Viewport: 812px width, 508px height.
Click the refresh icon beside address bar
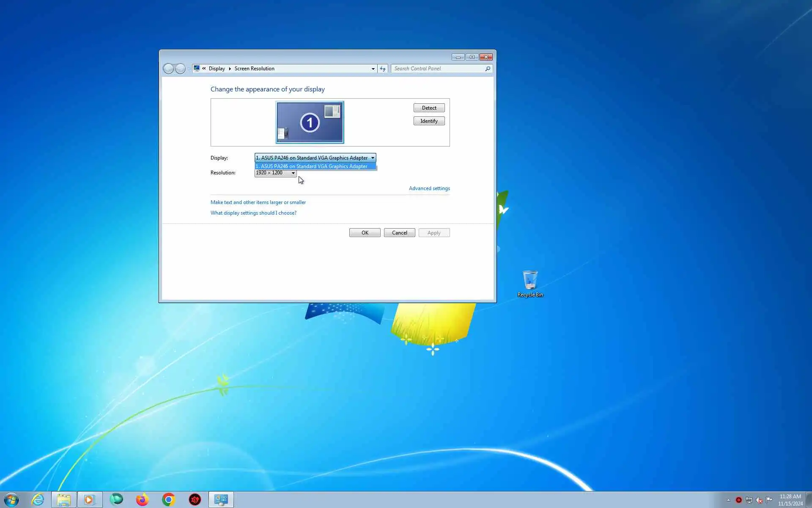383,69
